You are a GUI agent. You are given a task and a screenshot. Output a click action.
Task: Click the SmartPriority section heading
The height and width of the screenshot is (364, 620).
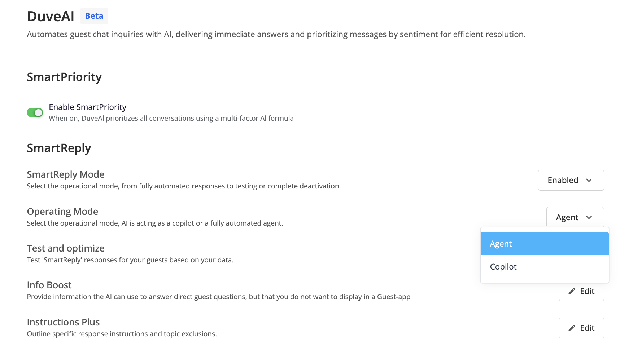(x=64, y=77)
